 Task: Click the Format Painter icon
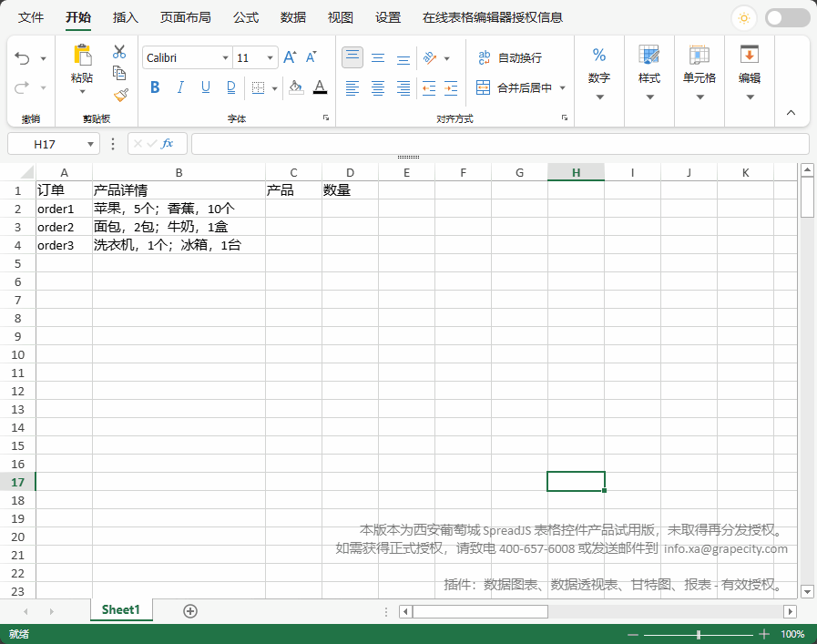point(119,94)
